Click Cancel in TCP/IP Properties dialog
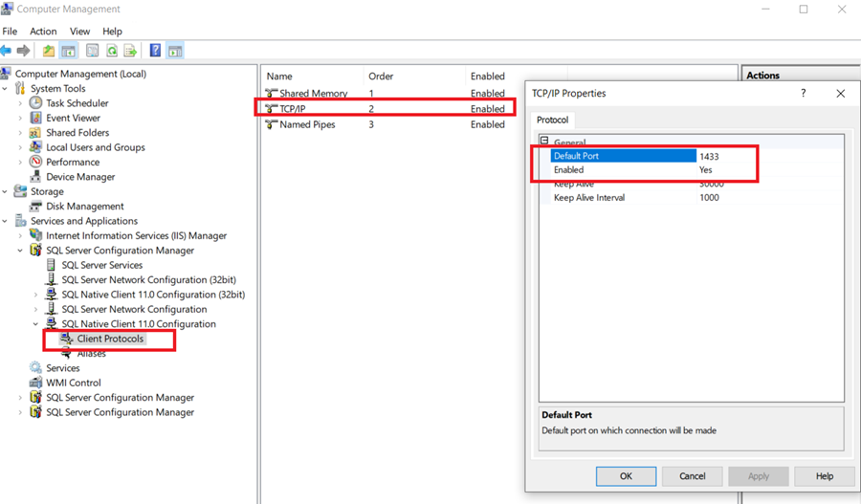Viewport: 861px width, 504px height. pyautogui.click(x=692, y=476)
